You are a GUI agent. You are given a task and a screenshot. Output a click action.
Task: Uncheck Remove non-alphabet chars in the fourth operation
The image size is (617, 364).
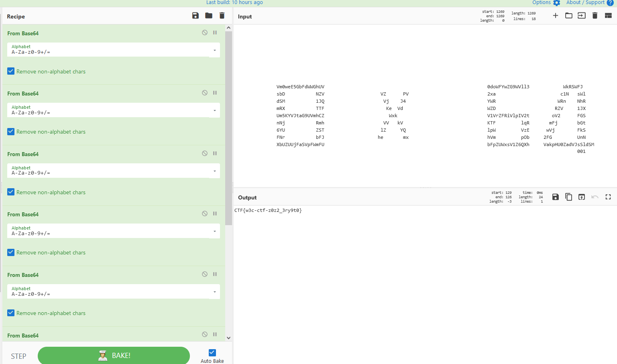pos(11,252)
